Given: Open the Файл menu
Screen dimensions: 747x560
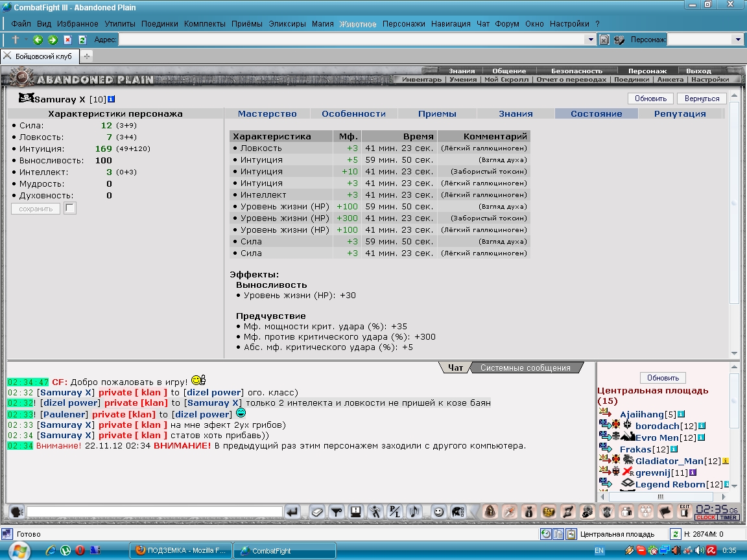Looking at the screenshot, I should pyautogui.click(x=21, y=24).
